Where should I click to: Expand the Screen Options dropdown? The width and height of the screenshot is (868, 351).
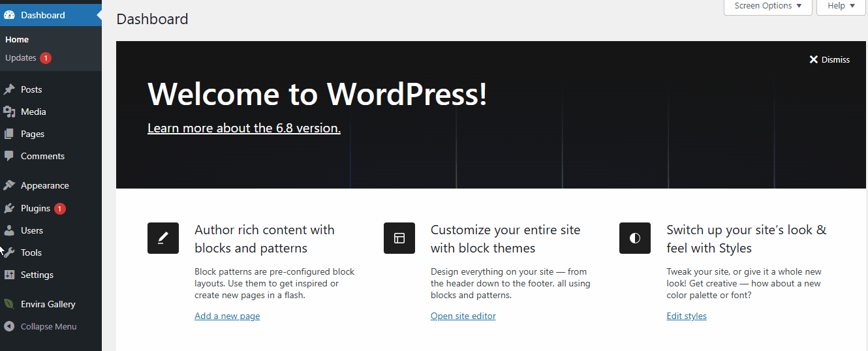click(x=767, y=6)
